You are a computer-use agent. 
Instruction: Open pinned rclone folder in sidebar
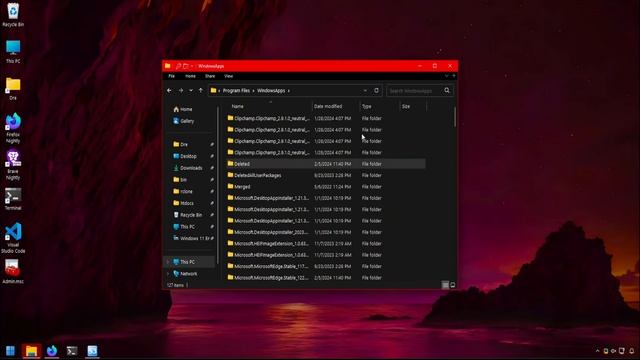183,191
